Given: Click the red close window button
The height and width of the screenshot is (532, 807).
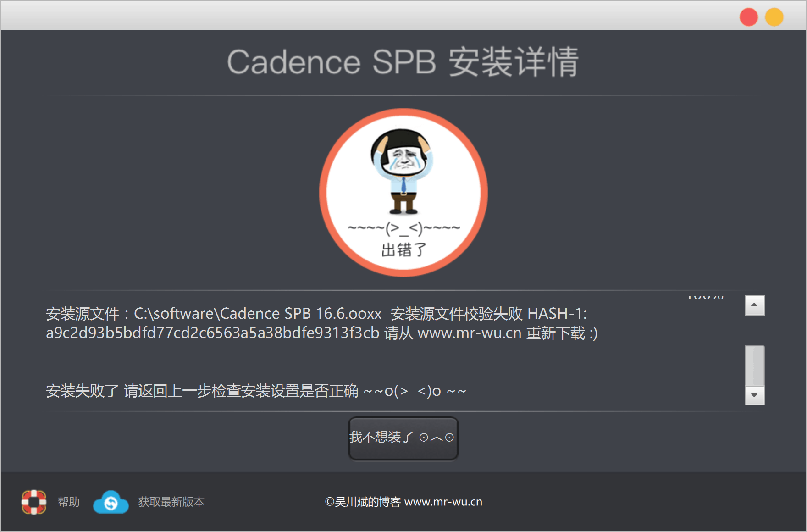Looking at the screenshot, I should (x=748, y=17).
